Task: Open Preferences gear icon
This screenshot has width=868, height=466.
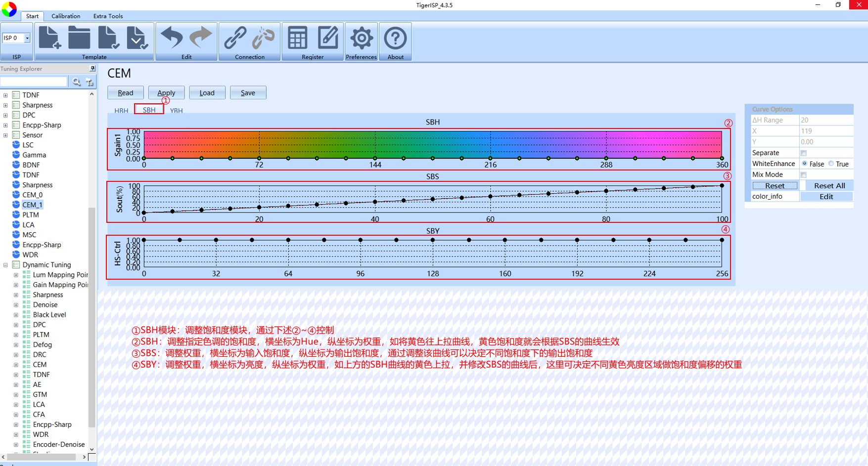Action: point(361,38)
